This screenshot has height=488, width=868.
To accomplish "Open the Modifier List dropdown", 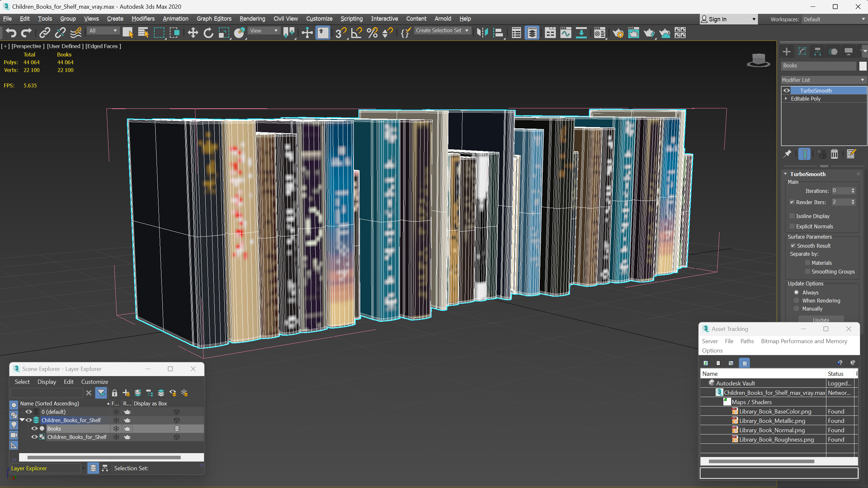I will click(x=823, y=80).
